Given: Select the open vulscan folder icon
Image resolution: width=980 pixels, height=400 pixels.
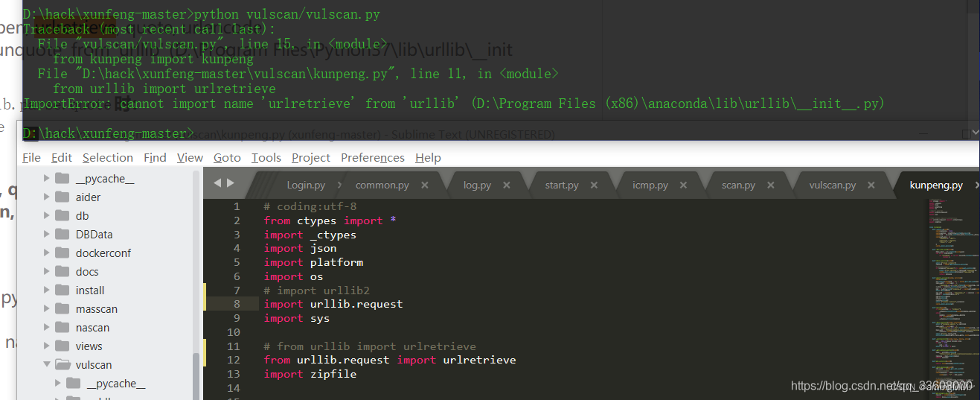Looking at the screenshot, I should click(63, 365).
